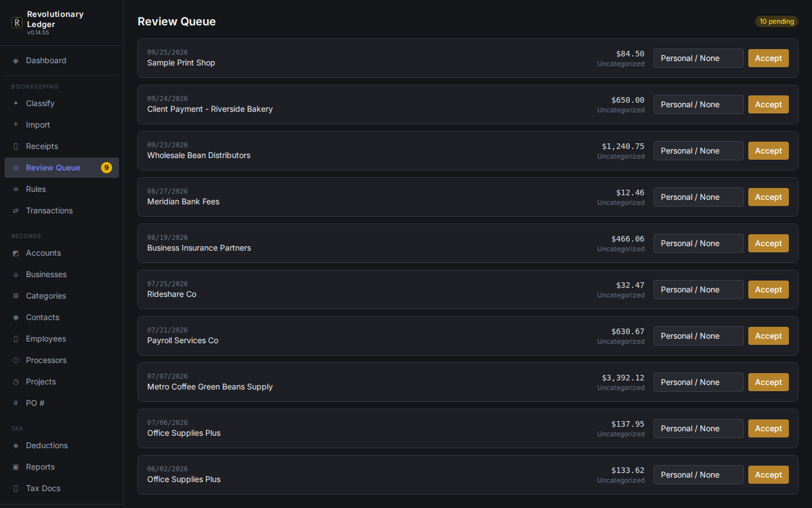Image resolution: width=812 pixels, height=508 pixels.
Task: Click the 08/27/2026 date
Action: pyautogui.click(x=167, y=191)
